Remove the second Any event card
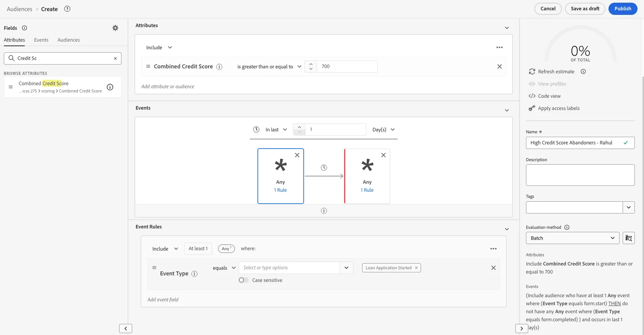The width and height of the screenshot is (644, 335). [x=383, y=155]
